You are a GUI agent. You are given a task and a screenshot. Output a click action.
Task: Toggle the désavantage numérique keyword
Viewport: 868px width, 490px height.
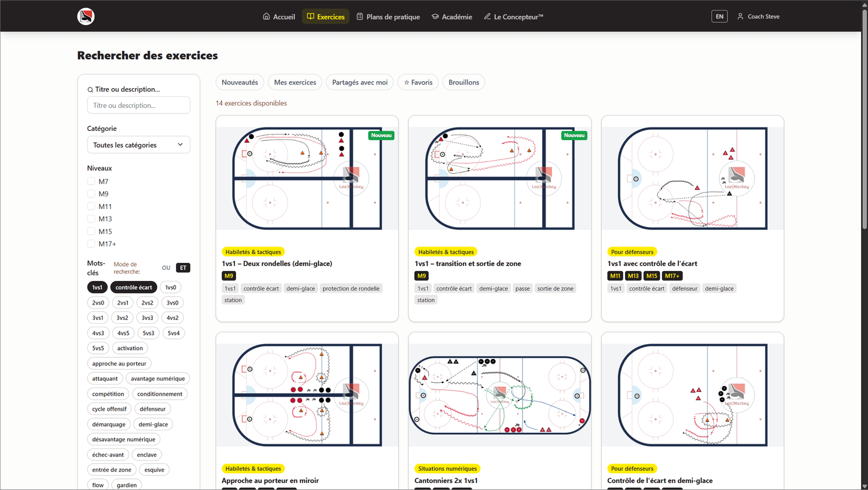124,439
